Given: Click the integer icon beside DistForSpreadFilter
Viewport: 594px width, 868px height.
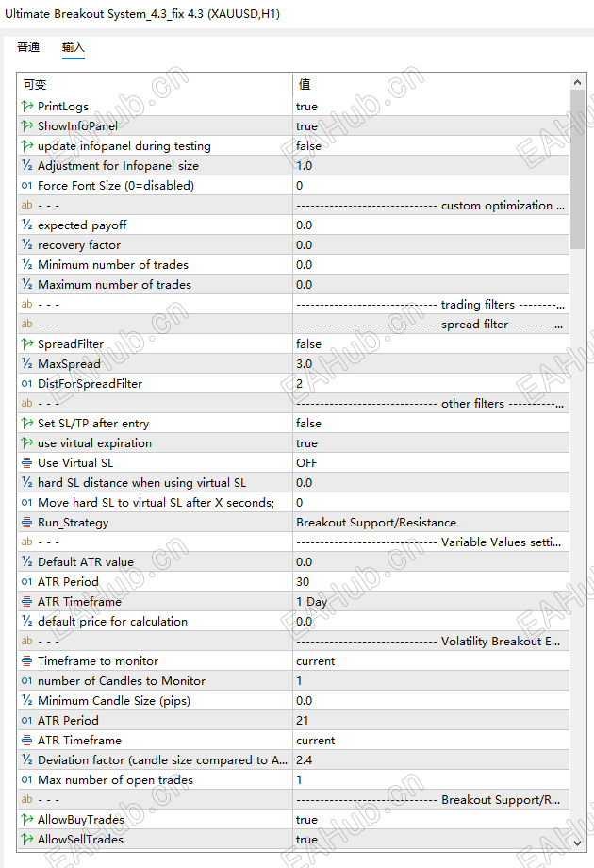Looking at the screenshot, I should click(x=26, y=384).
